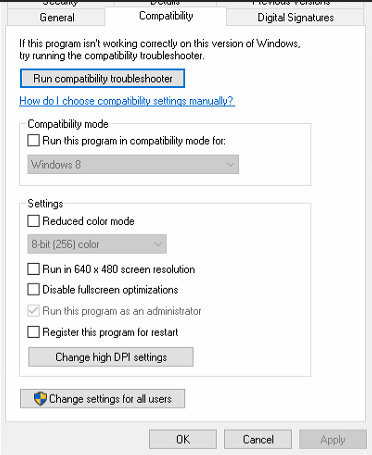Screen dimensions: 372x455
Task: Click the chevron arrow of Windows 8 combo box
Action: (x=230, y=164)
